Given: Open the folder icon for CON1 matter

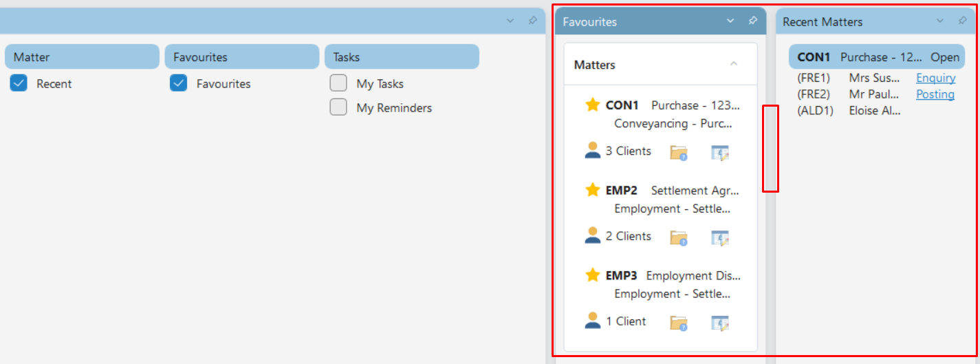Looking at the screenshot, I should (679, 152).
